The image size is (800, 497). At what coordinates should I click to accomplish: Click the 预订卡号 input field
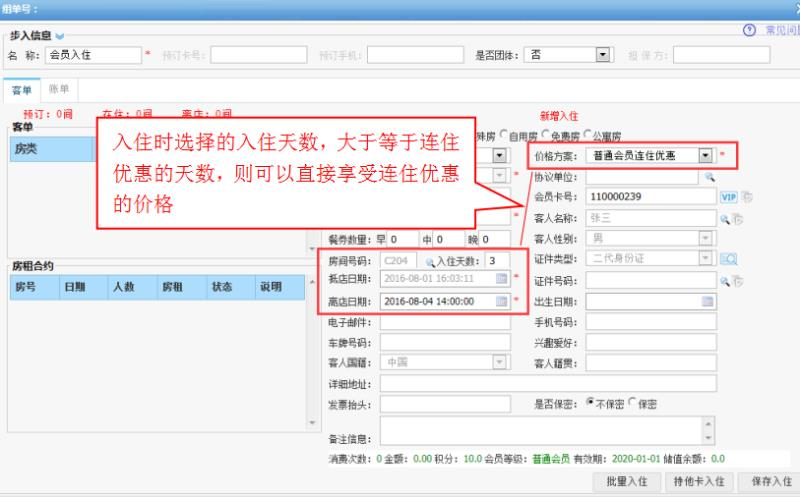[259, 55]
